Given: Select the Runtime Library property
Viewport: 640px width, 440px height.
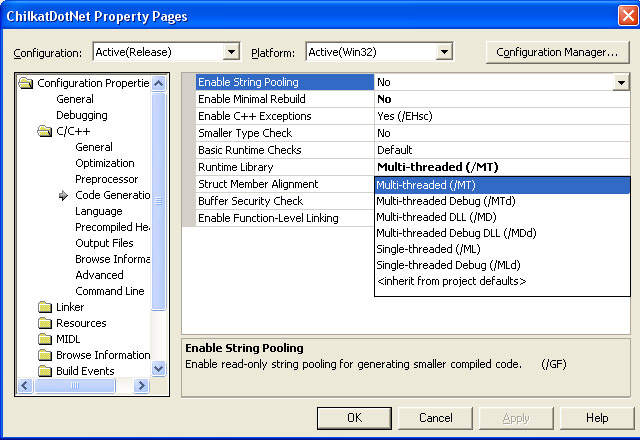Looking at the screenshot, I should point(285,167).
